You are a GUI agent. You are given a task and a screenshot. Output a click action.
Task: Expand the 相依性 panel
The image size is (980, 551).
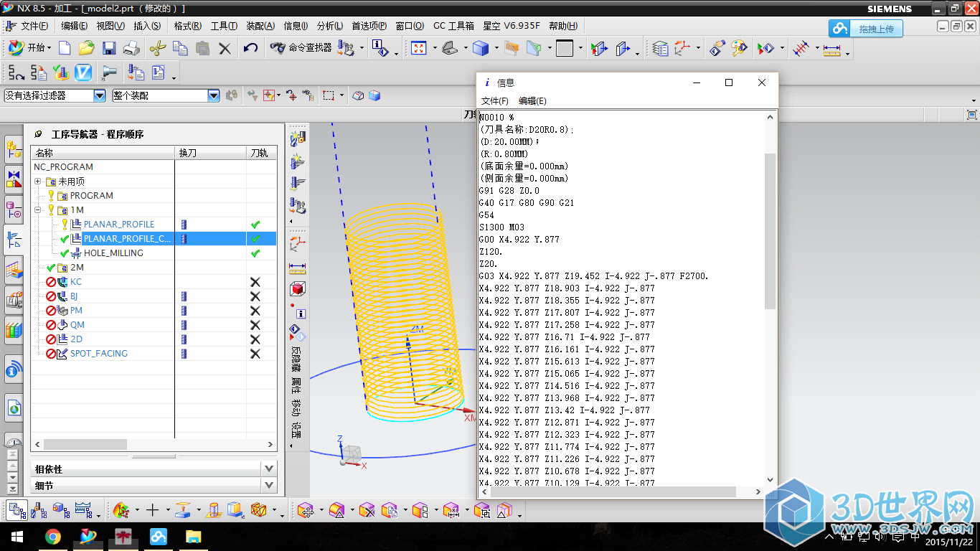270,468
